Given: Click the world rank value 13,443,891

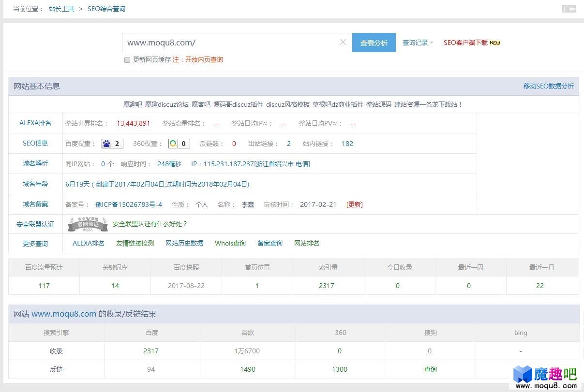Looking at the screenshot, I should (134, 123).
